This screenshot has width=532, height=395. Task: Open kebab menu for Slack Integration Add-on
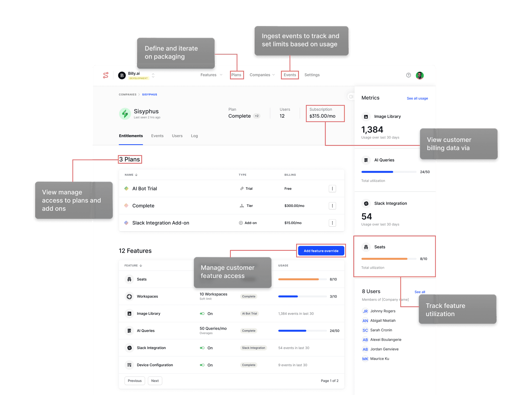pyautogui.click(x=332, y=223)
